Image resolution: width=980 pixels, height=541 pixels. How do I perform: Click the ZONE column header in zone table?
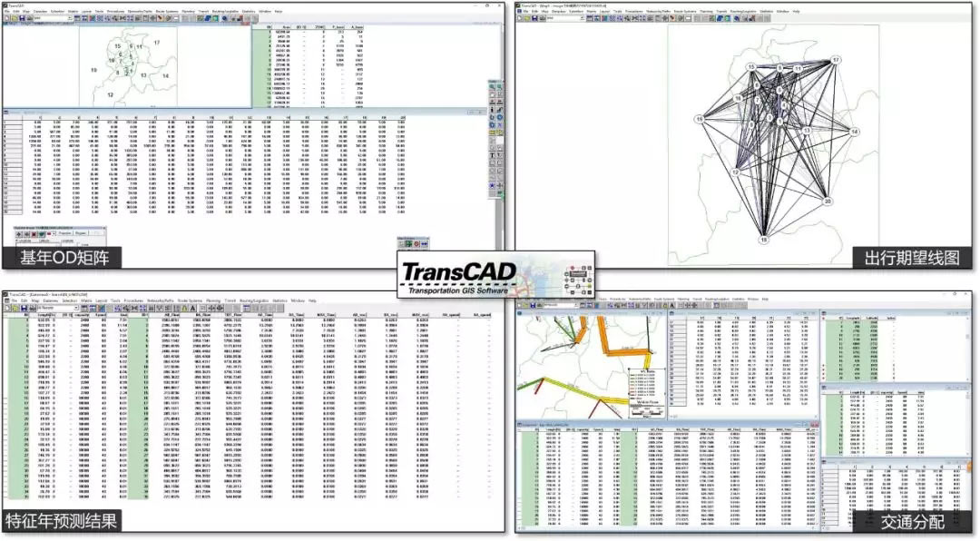click(321, 27)
